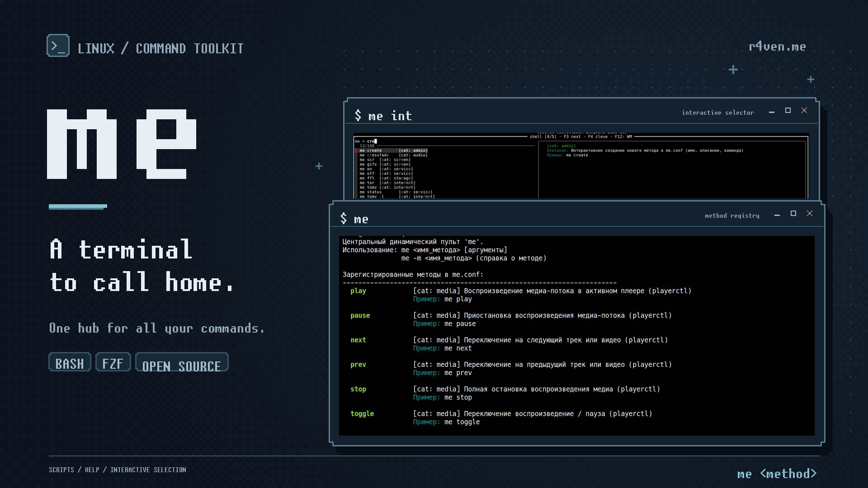Click the OPEN SOURCE tag badge
The width and height of the screenshot is (868, 488).
tap(182, 362)
